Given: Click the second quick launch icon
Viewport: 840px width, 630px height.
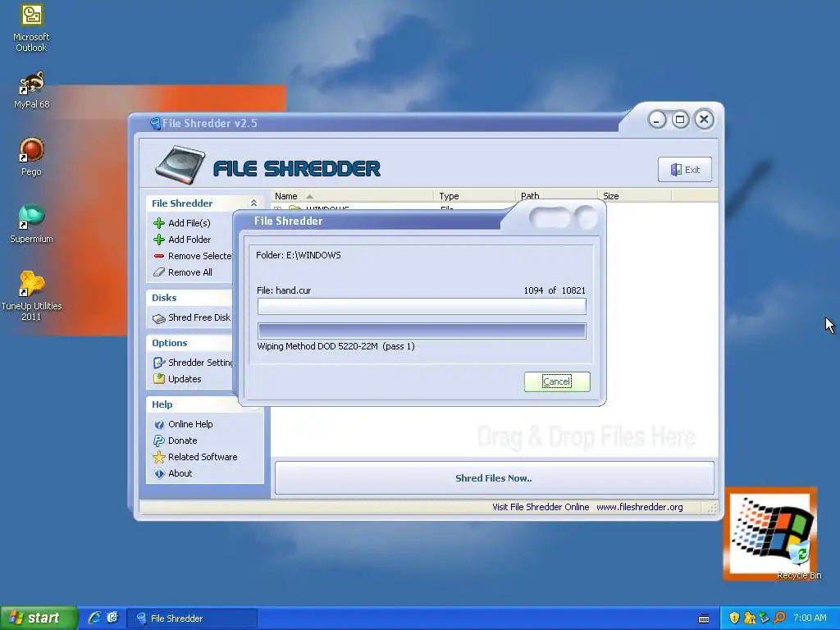Looking at the screenshot, I should (112, 618).
